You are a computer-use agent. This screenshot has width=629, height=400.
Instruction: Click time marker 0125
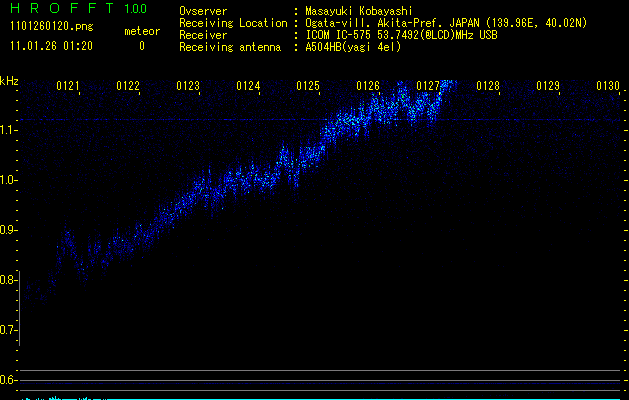[x=308, y=86]
